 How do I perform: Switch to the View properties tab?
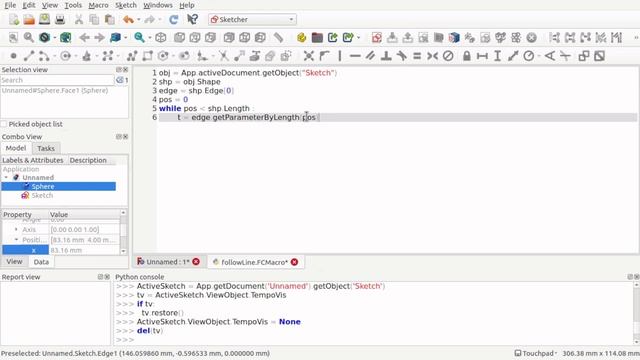pyautogui.click(x=14, y=262)
